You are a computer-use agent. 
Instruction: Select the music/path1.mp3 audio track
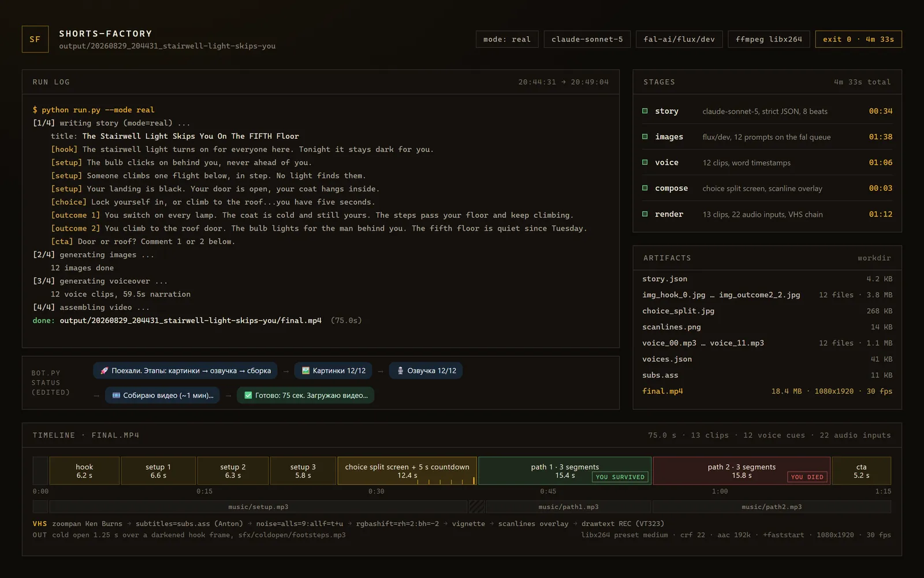point(568,507)
